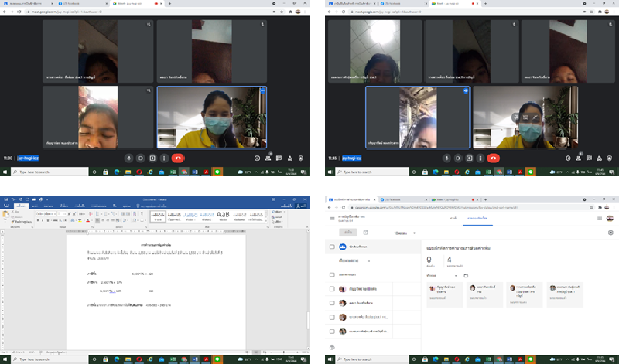619x364 pixels.
Task: Open the Classroom settings gear icon
Action: (610, 232)
